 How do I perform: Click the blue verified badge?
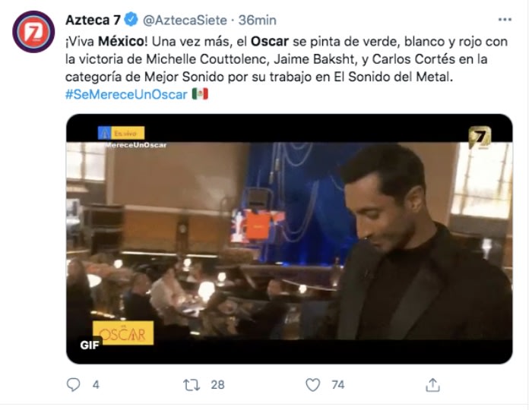click(131, 19)
